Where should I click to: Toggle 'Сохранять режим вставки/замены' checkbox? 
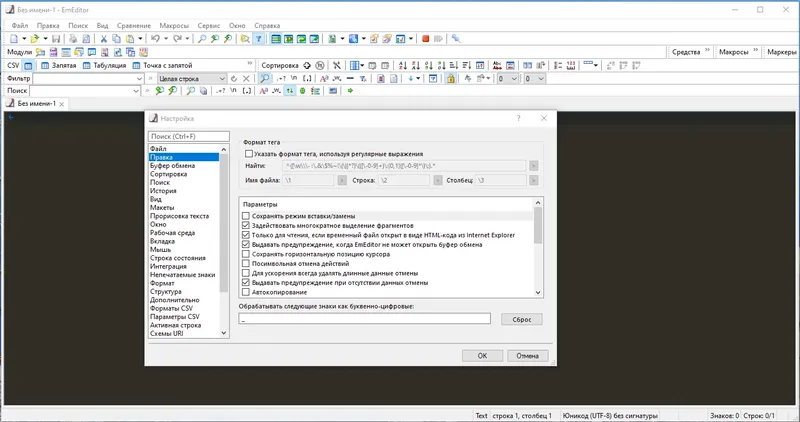coord(245,216)
